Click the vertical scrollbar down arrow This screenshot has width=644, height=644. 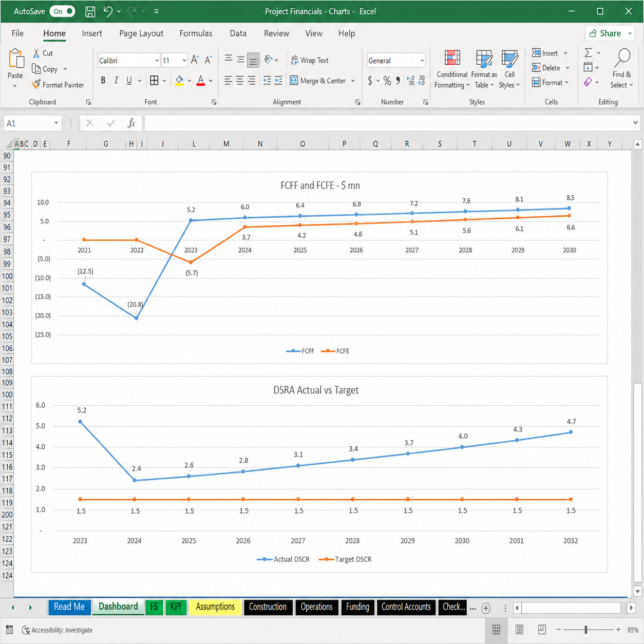click(637, 591)
